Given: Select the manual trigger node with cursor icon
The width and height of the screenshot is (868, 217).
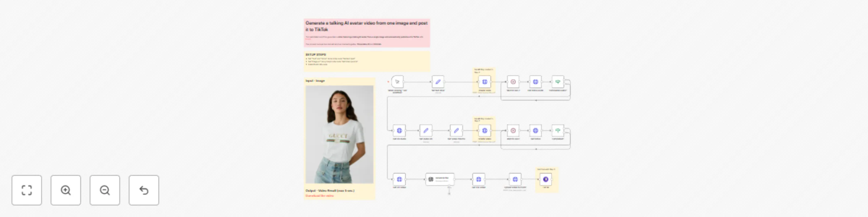Looking at the screenshot, I should 397,82.
